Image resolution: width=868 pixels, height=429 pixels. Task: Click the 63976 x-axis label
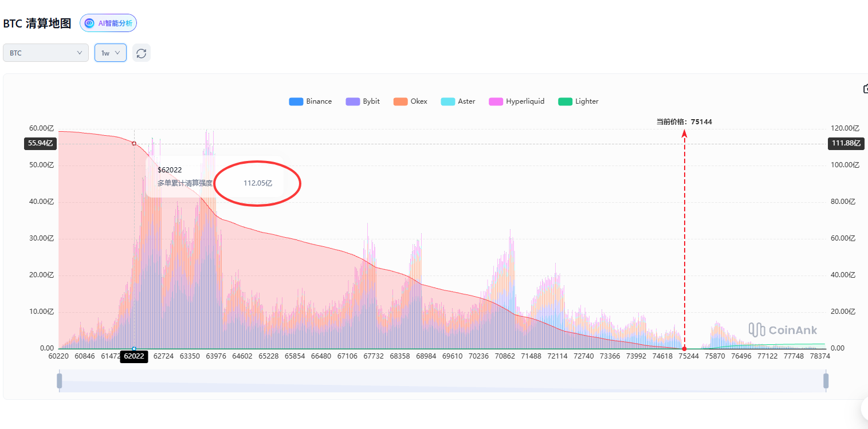[x=216, y=356]
